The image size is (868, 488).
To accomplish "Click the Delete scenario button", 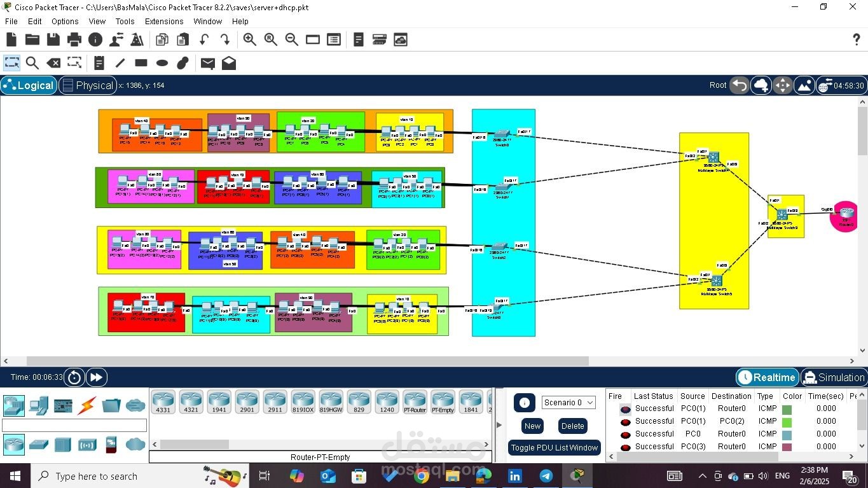I will [x=572, y=426].
